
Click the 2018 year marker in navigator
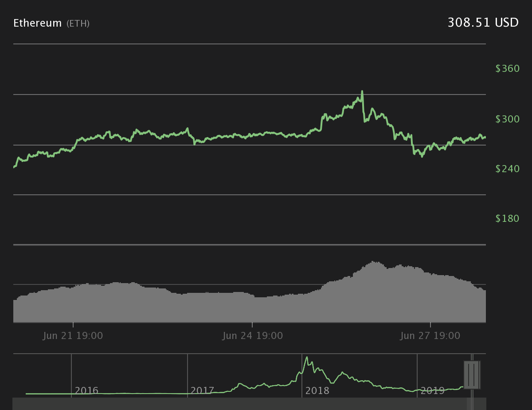click(317, 391)
